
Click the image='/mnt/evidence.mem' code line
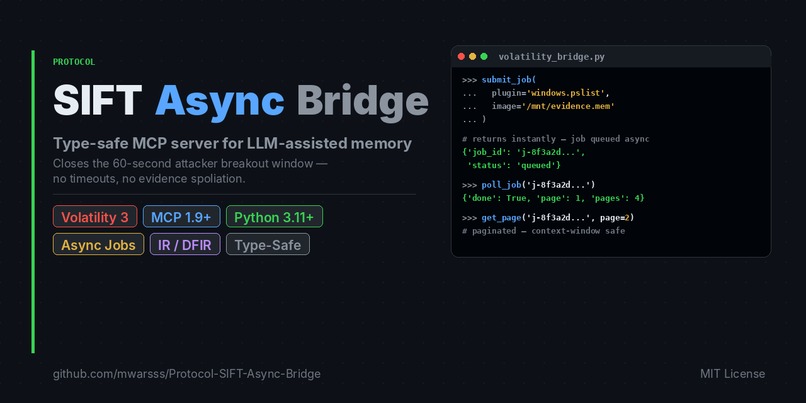coord(538,106)
